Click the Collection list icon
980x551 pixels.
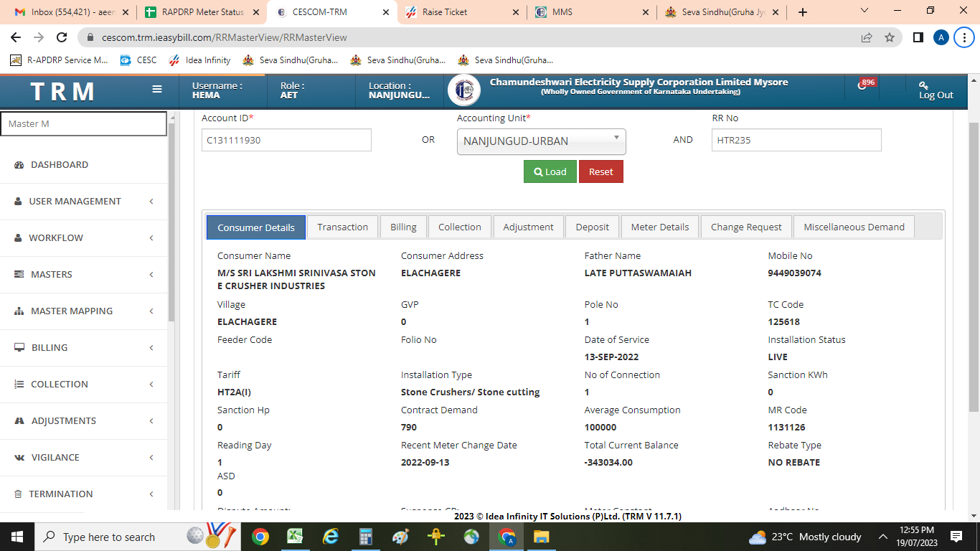[19, 384]
